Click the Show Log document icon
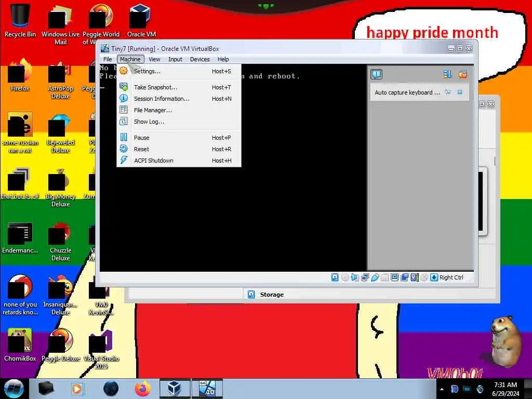532x399 pixels. [124, 121]
